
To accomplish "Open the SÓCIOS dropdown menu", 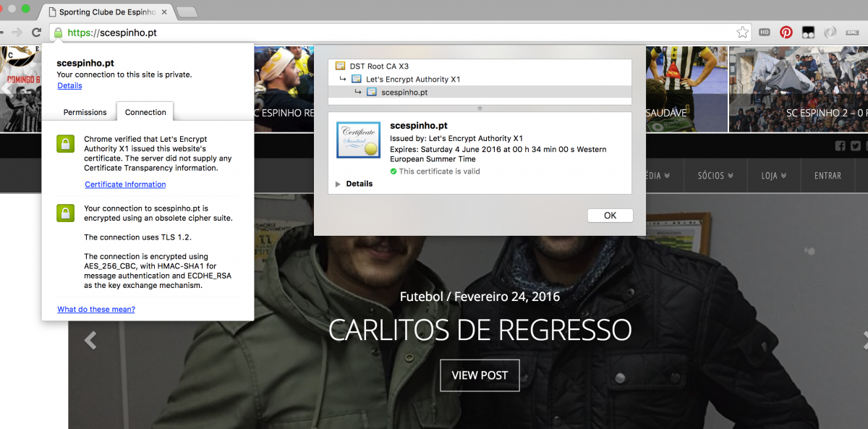I will click(x=715, y=176).
